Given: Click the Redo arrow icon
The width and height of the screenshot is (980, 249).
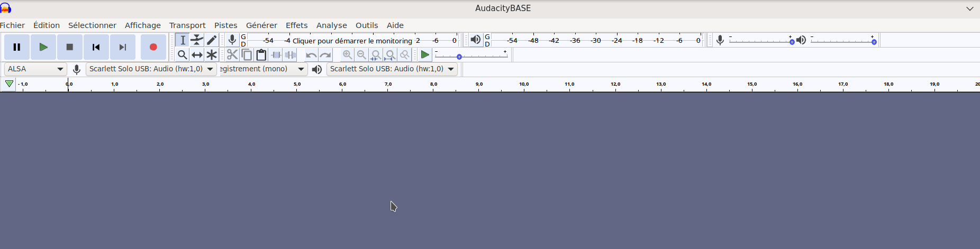Looking at the screenshot, I should point(325,54).
